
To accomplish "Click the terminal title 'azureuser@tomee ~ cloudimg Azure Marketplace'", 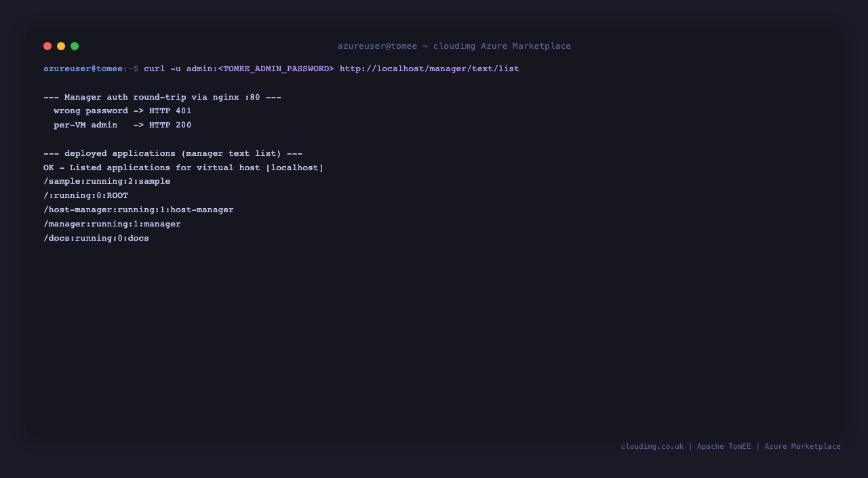I will (454, 46).
